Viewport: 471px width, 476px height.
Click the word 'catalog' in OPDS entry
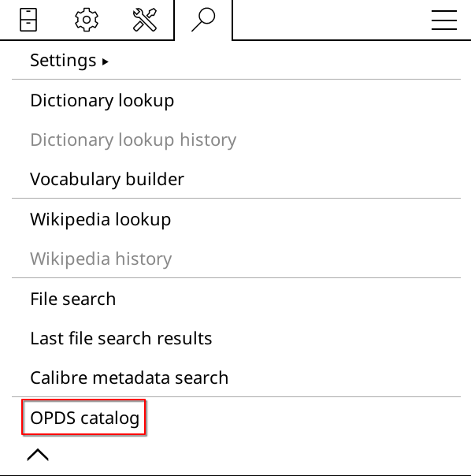pyautogui.click(x=109, y=419)
